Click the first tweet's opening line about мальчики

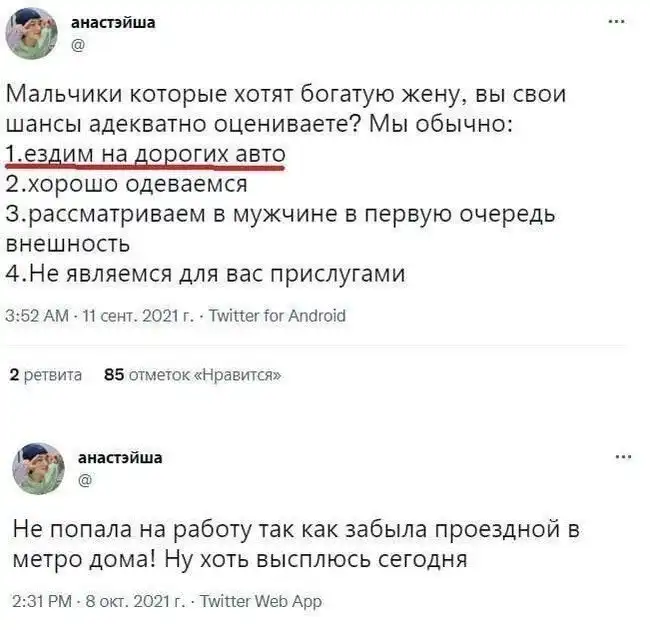tap(286, 95)
